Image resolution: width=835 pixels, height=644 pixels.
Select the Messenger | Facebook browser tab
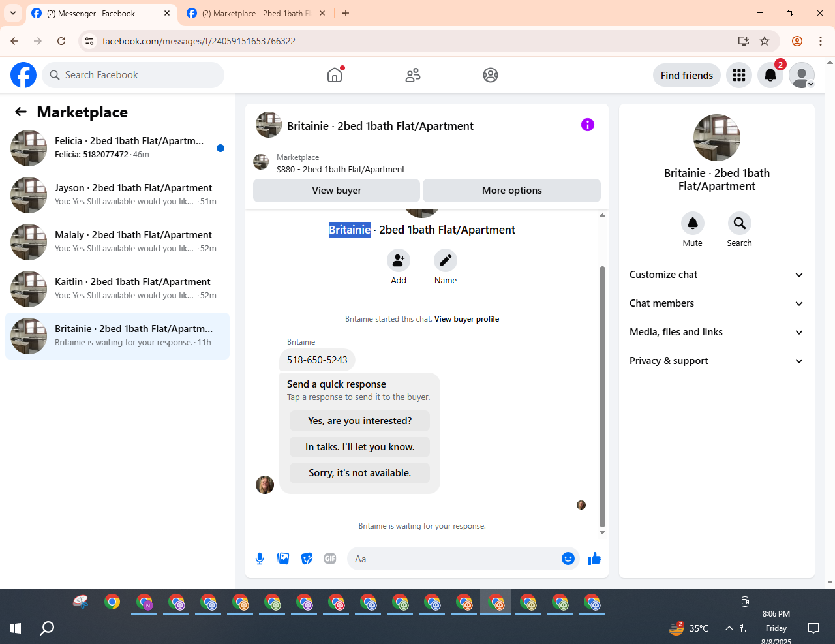100,13
